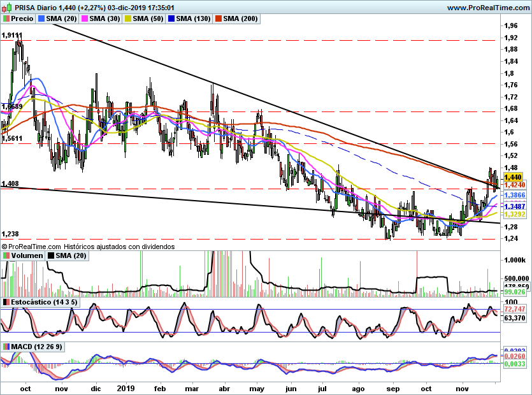Click the 1,408 support level label
This screenshot has height=395, width=532.
pyautogui.click(x=10, y=184)
